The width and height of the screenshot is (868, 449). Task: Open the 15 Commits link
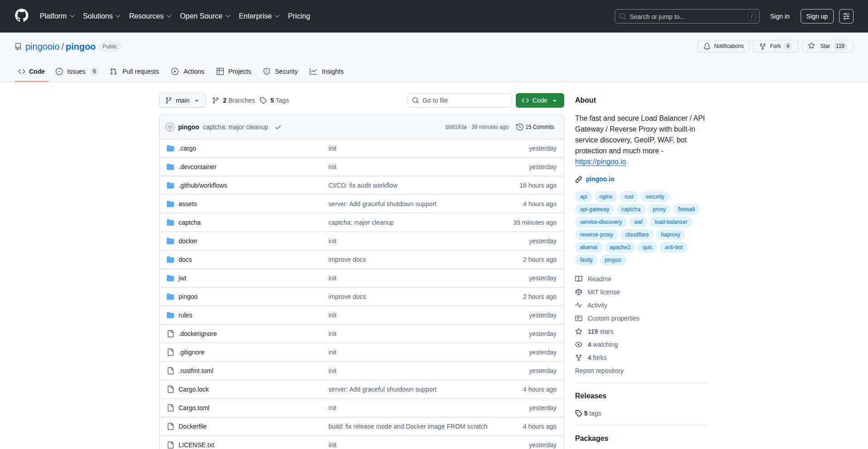(535, 127)
